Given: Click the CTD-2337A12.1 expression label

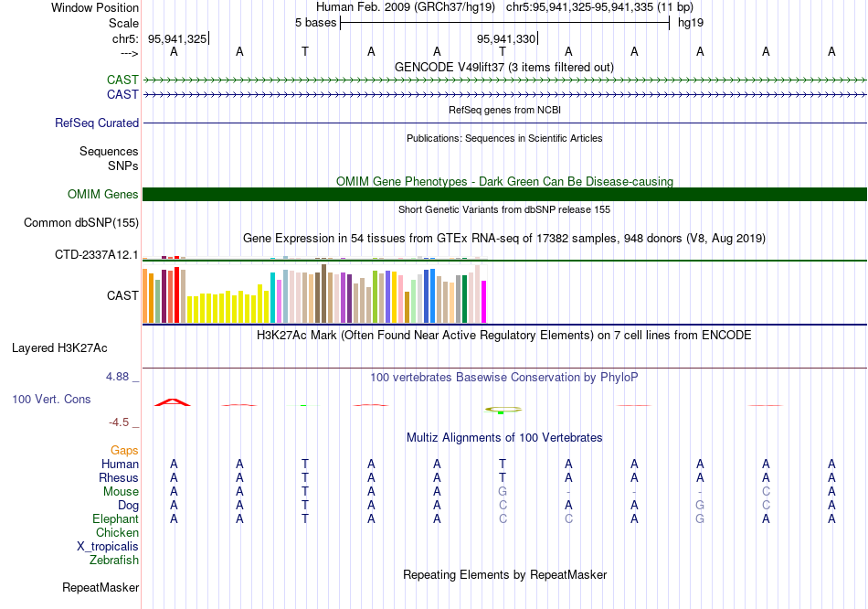Looking at the screenshot, I should (x=97, y=254).
